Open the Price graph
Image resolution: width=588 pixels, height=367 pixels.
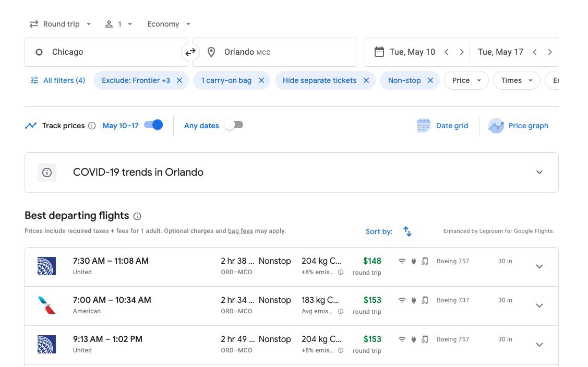click(518, 126)
